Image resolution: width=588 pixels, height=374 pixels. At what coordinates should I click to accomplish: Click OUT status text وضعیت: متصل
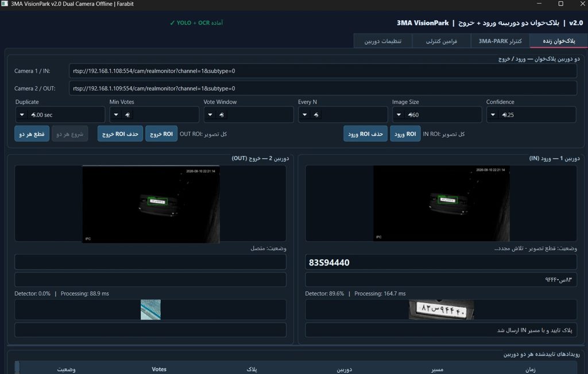click(x=268, y=248)
